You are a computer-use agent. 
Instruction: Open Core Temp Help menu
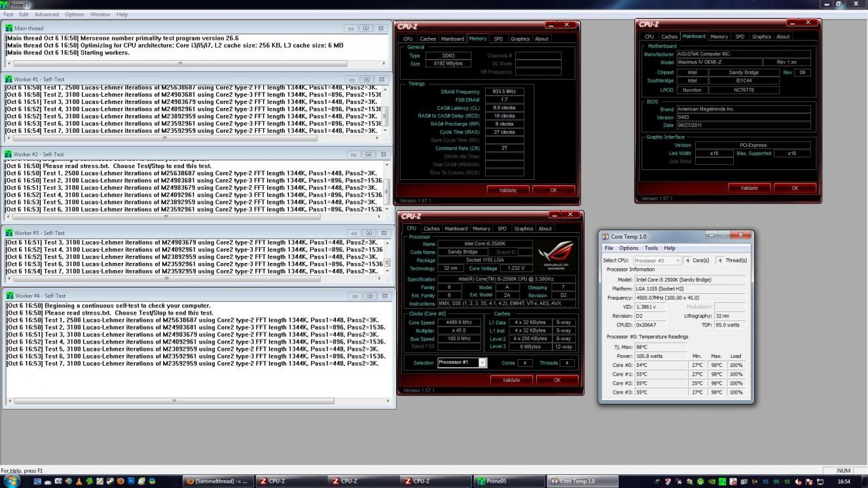669,248
